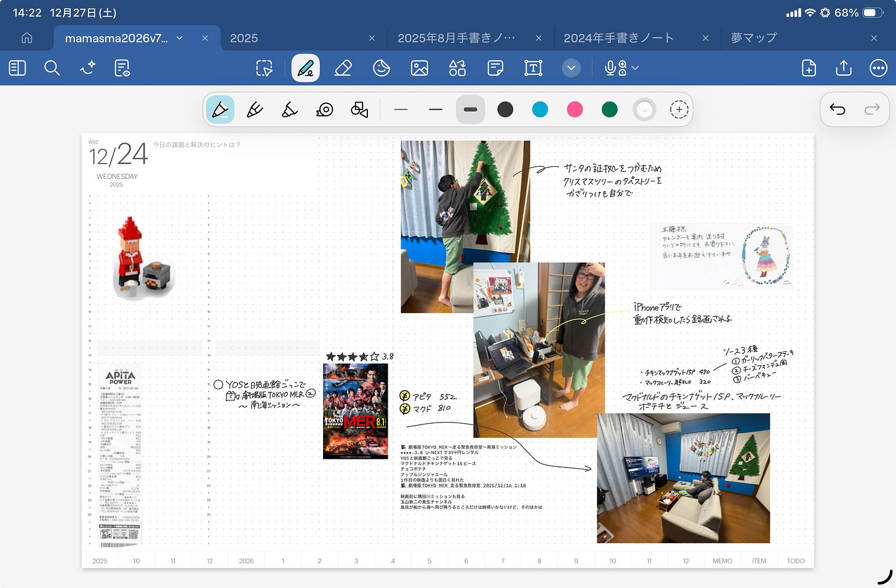Jump to the MEMO page link
The width and height of the screenshot is (896, 588).
pyautogui.click(x=722, y=561)
